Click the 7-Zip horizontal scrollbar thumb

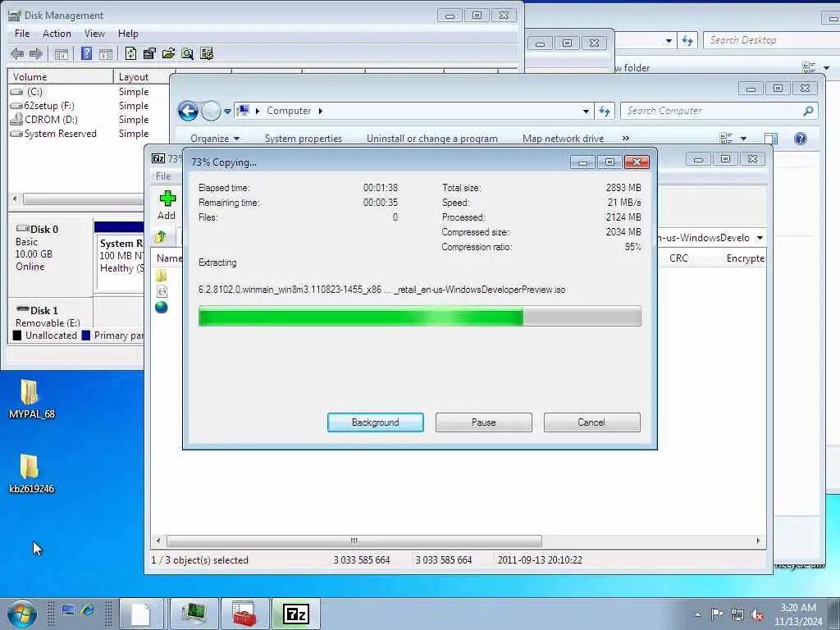pos(354,541)
